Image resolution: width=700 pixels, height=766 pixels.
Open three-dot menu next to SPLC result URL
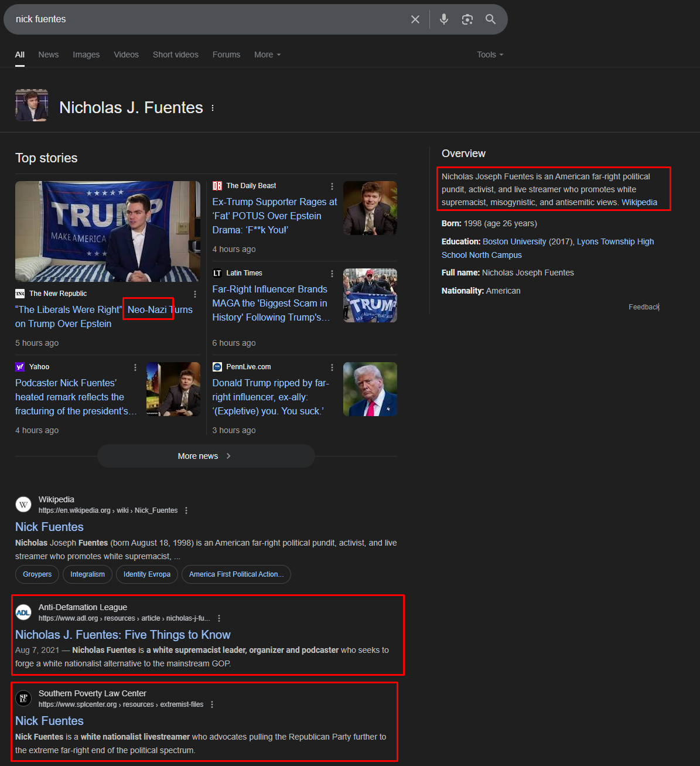pos(212,704)
